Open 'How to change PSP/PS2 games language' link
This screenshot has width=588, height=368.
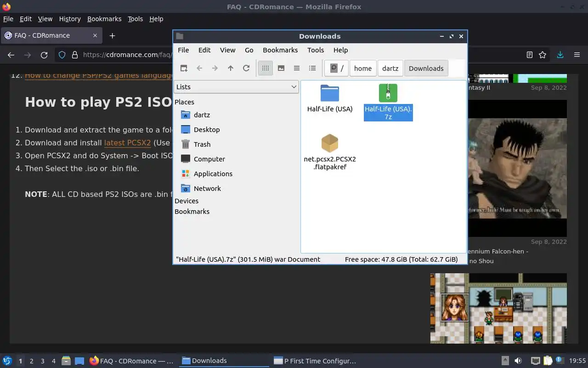(98, 75)
